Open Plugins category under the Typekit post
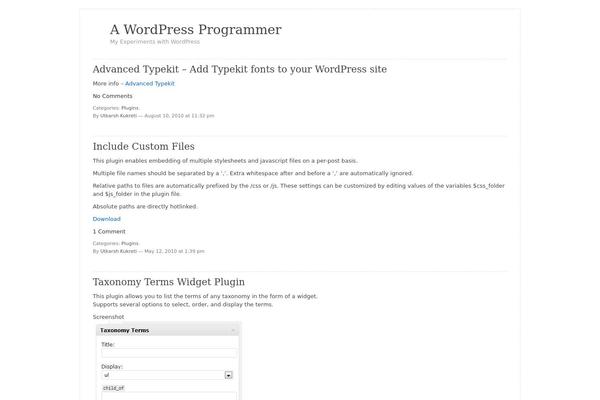The height and width of the screenshot is (400, 600). (130, 108)
